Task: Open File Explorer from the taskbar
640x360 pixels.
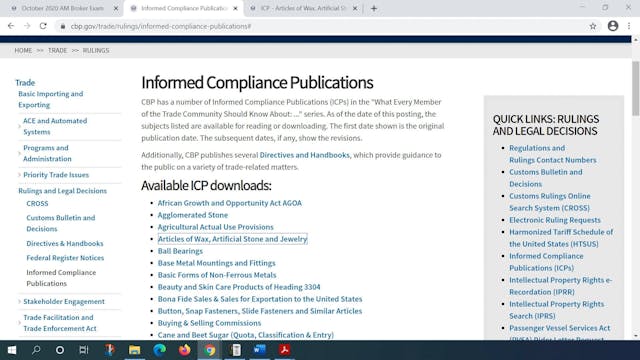Action: (x=134, y=350)
